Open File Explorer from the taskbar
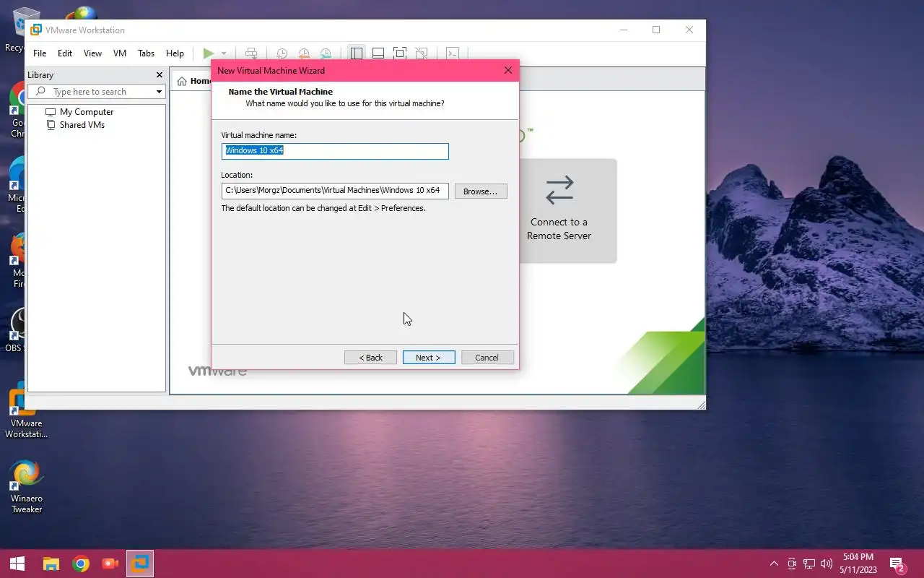Viewport: 924px width, 578px height. coord(51,564)
